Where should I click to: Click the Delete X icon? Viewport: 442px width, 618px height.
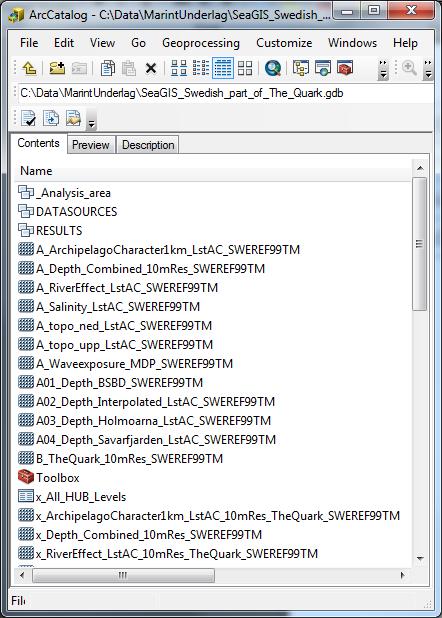pos(151,69)
